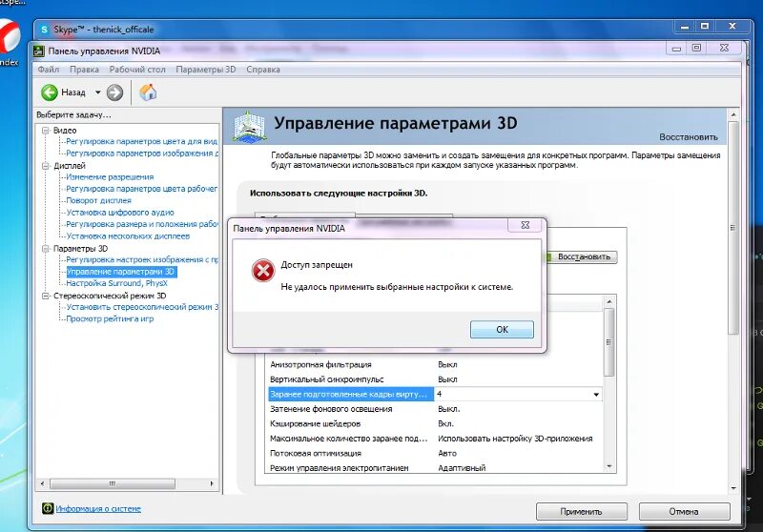
Task: Collapse the Параметры 3D tree node
Action: [46, 249]
